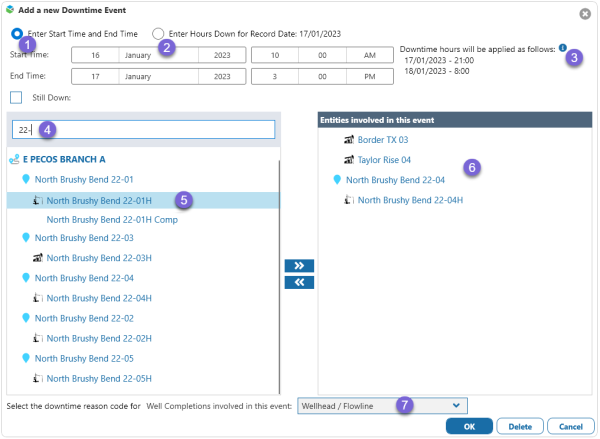The width and height of the screenshot is (600, 439).
Task: Click the entity search field containing 22-
Action: click(x=143, y=130)
